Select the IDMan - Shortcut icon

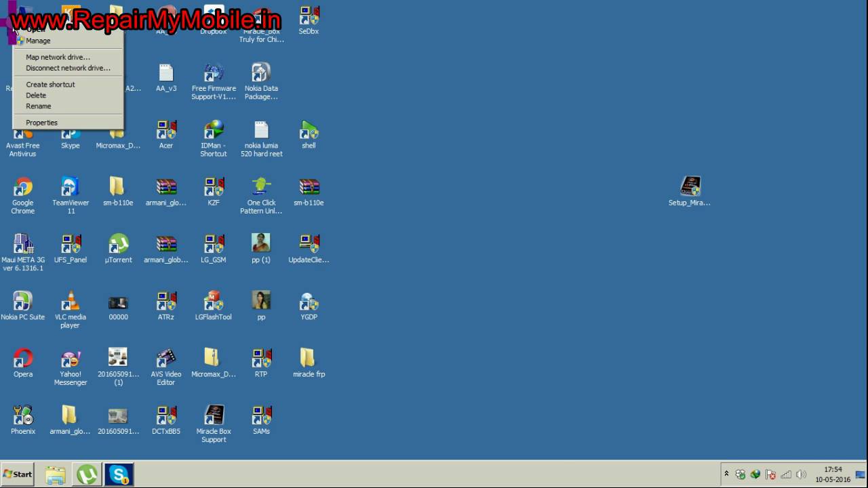click(x=214, y=138)
